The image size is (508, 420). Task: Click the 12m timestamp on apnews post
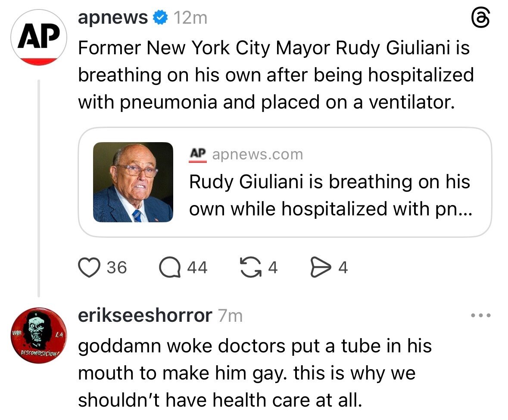190,18
